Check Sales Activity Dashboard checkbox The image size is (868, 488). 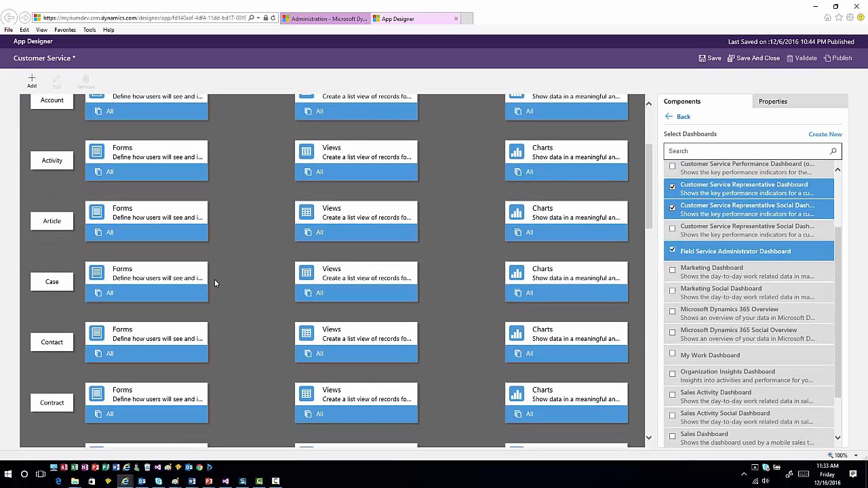pos(672,394)
